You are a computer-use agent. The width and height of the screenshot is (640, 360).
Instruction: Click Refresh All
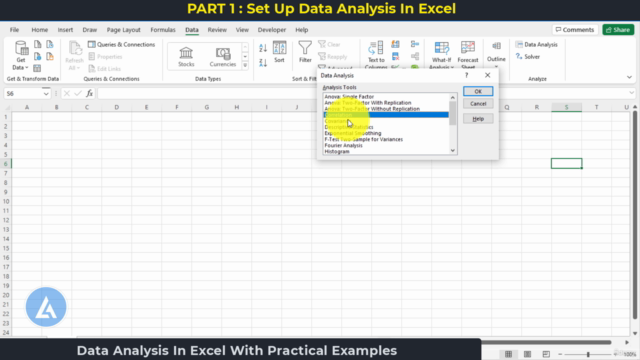[x=74, y=56]
